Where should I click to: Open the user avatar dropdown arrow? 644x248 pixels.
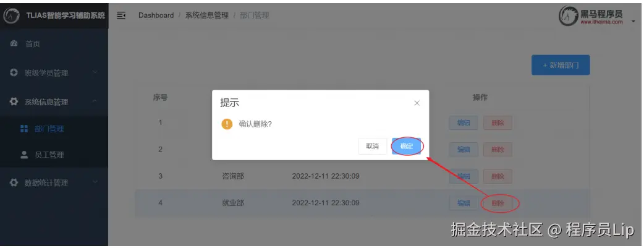633,22
